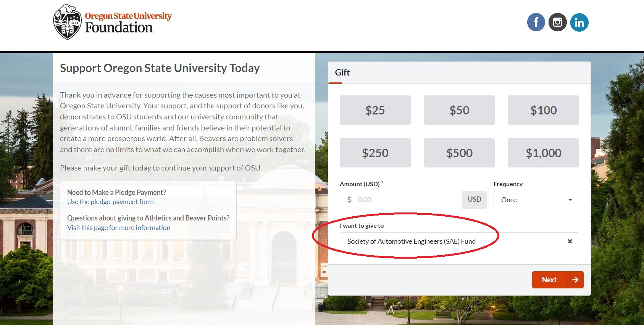Select the $1,000 gift amount

pyautogui.click(x=543, y=153)
